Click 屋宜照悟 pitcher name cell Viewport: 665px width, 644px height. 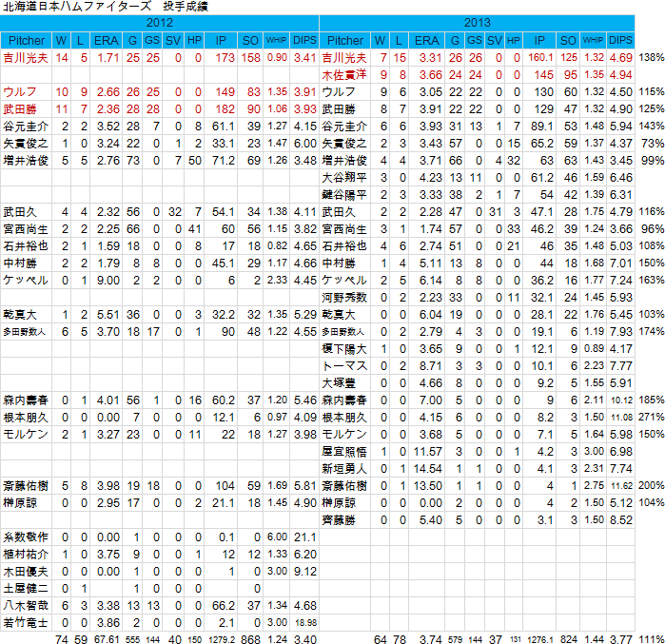click(x=344, y=452)
